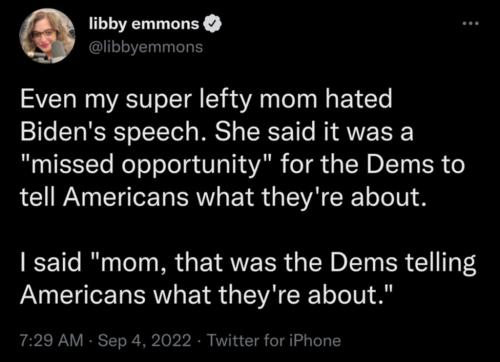Screen dimensions: 500x362
Task: Click the Sep 4, 2022 date
Action: tap(145, 341)
